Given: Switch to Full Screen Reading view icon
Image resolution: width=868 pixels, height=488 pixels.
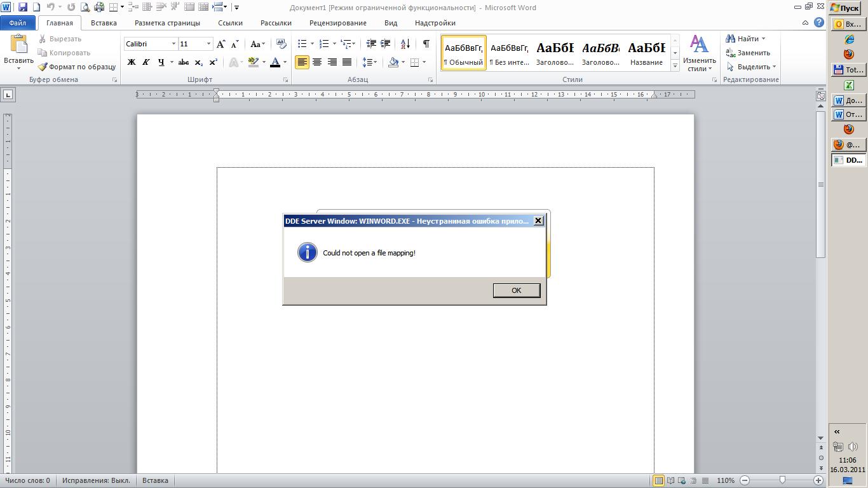Looking at the screenshot, I should click(670, 480).
